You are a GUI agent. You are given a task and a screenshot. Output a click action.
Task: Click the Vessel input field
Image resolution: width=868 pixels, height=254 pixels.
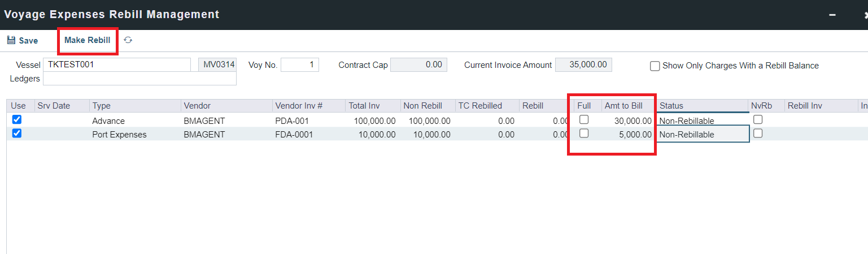(x=117, y=65)
